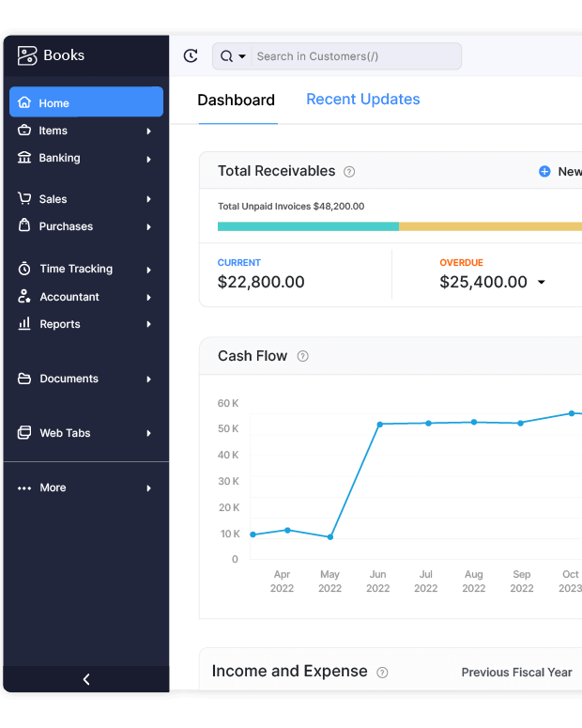Viewport: 582px width, 728px height.
Task: Click the recent history clock icon
Action: pyautogui.click(x=191, y=56)
